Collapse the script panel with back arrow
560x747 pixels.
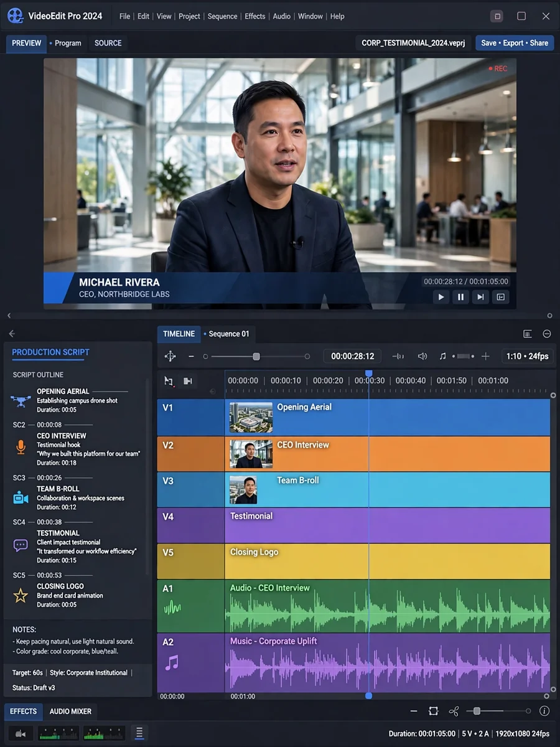[11, 334]
